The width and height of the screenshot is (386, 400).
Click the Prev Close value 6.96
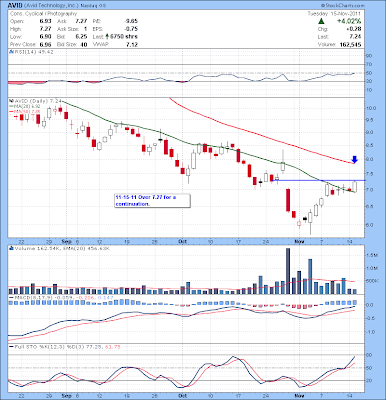tap(45, 44)
